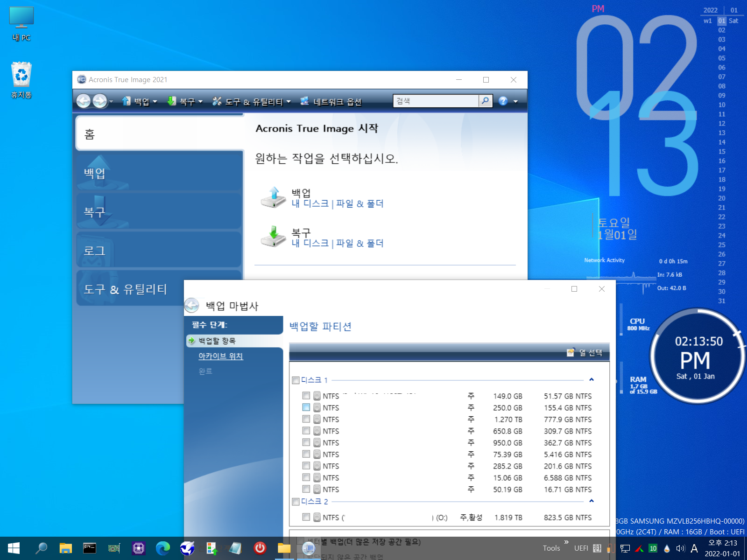Screen dimensions: 747x560
Task: Open the blue bird globe taskbar icon
Action: pos(187,548)
